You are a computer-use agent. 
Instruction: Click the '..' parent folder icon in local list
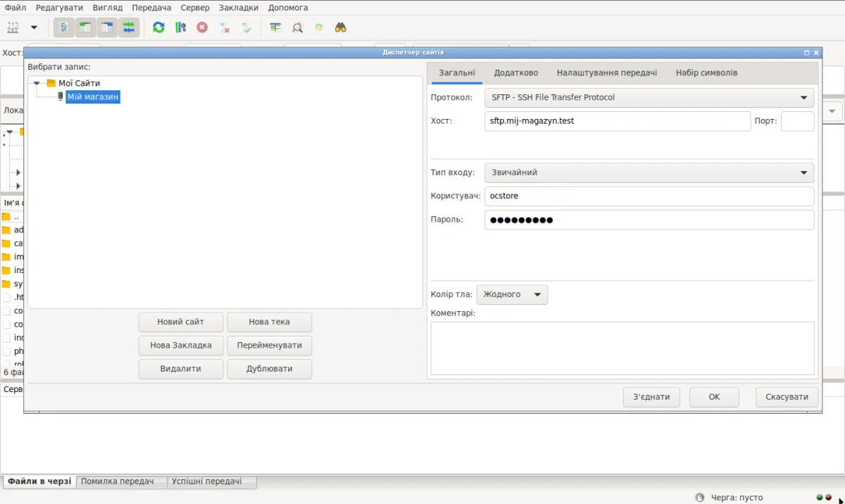6,217
